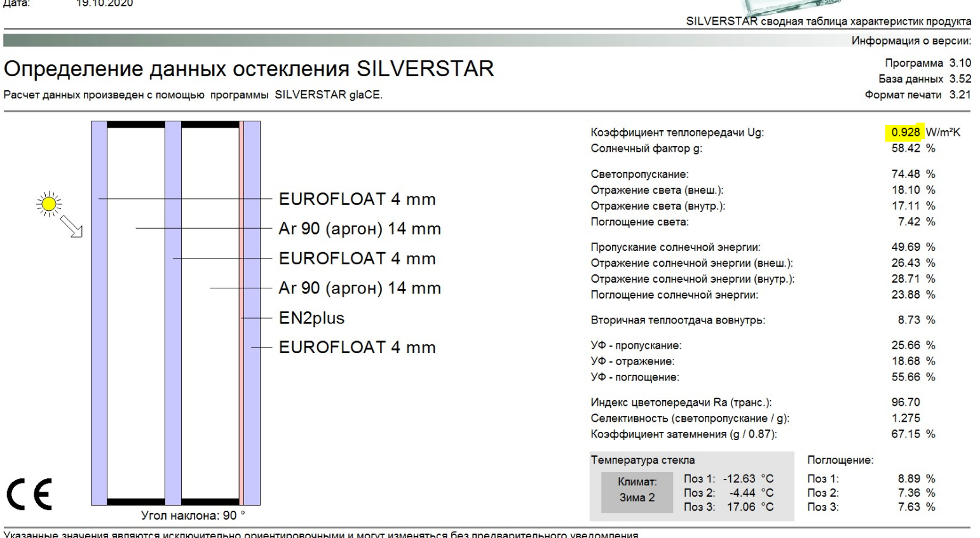
Task: Click the pink EN2plus coating layer in the diagram
Action: 242,313
